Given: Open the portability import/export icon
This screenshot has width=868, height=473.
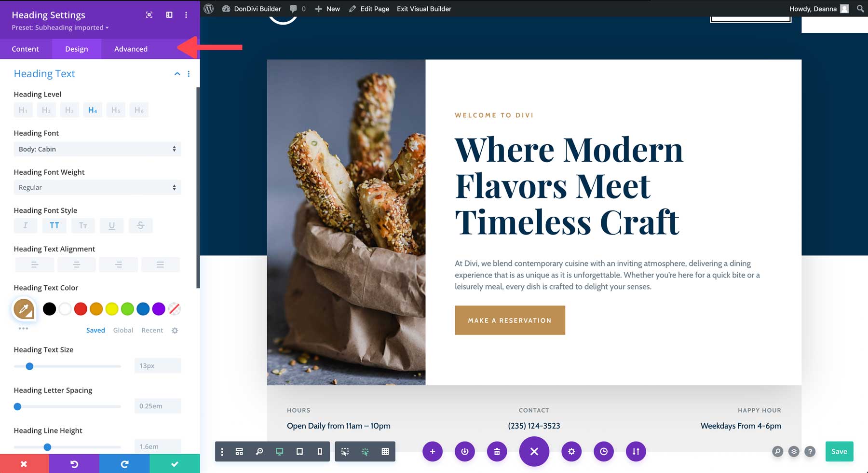Looking at the screenshot, I should click(636, 451).
